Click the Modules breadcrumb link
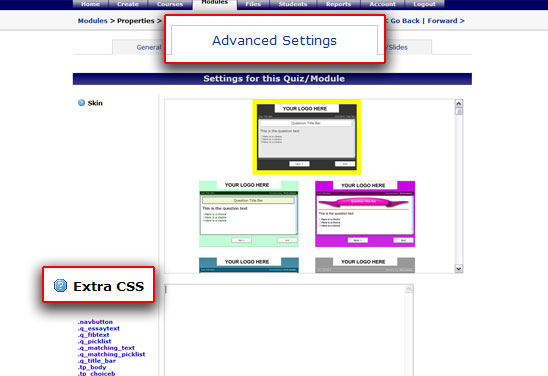Viewport: 548px width, 376px height. click(x=93, y=21)
